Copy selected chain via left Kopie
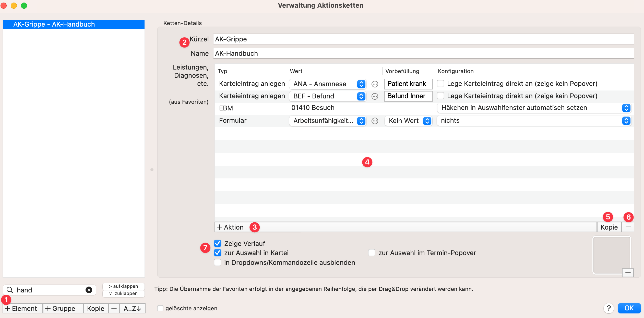 click(x=96, y=308)
